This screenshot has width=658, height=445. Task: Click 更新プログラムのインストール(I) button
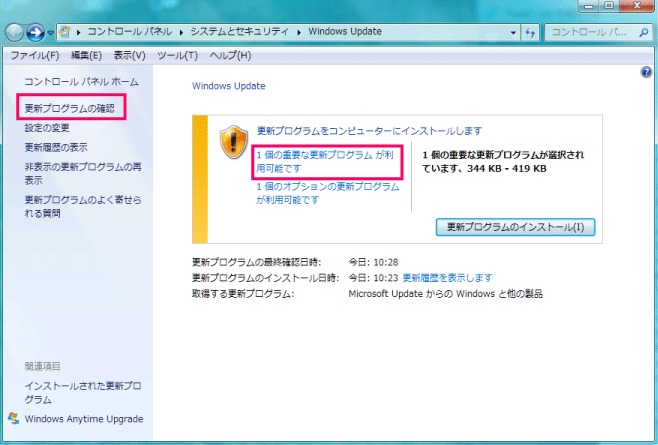coord(515,227)
